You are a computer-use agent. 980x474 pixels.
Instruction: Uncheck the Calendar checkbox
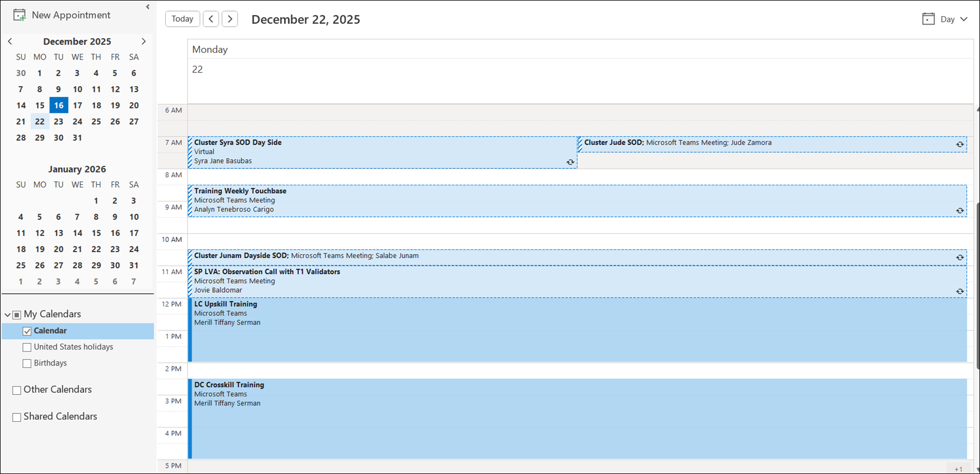(x=27, y=331)
